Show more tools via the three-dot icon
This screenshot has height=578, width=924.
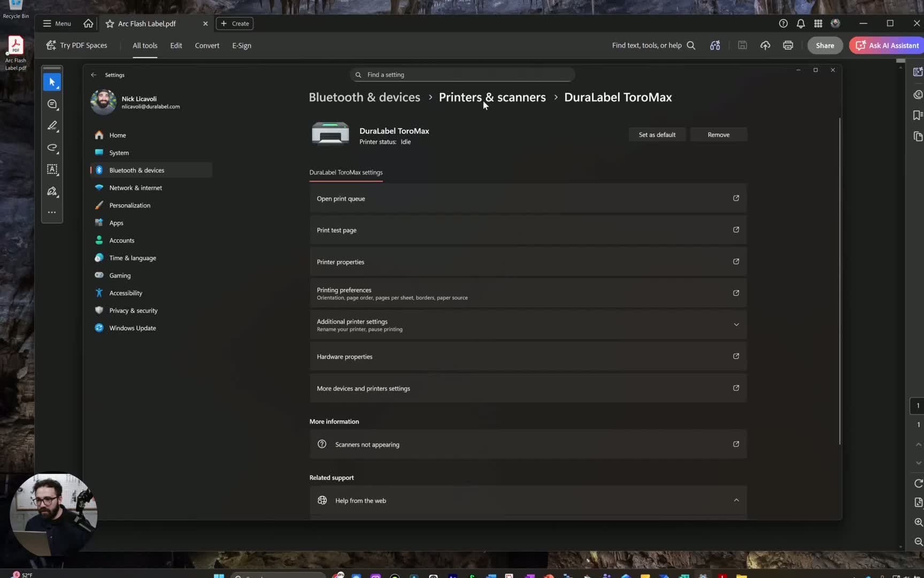(x=52, y=212)
